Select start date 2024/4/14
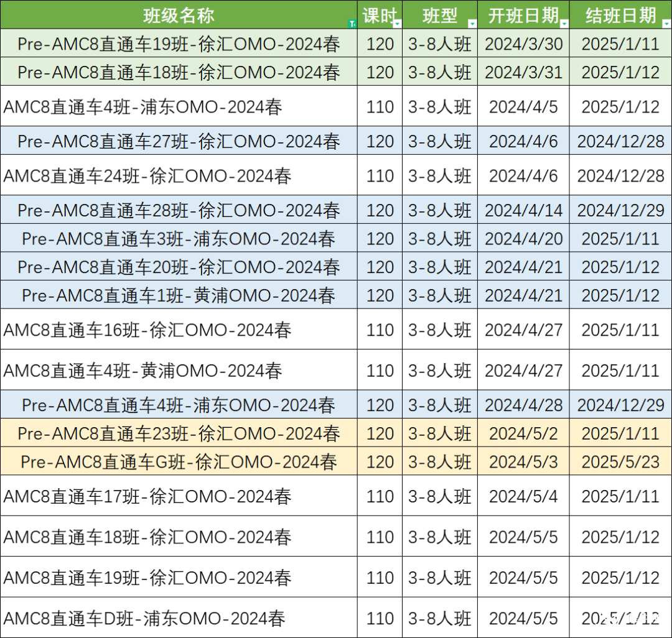 (523, 210)
